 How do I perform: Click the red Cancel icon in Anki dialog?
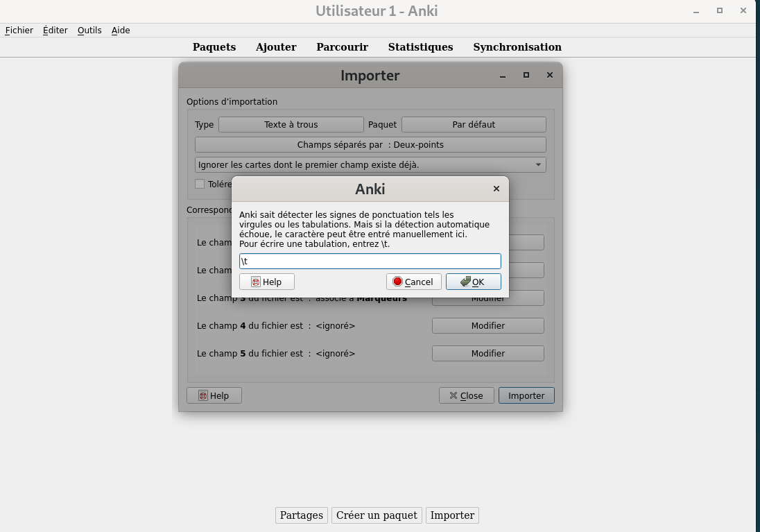tap(397, 282)
